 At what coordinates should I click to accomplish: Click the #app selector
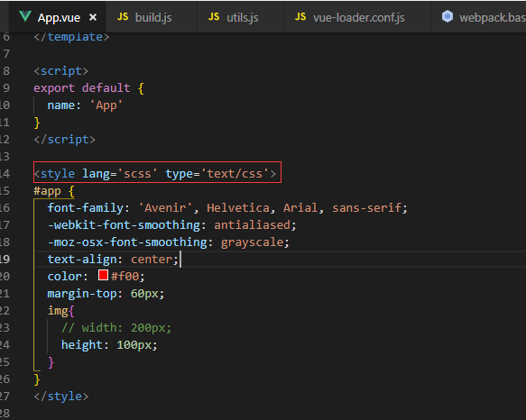(47, 191)
